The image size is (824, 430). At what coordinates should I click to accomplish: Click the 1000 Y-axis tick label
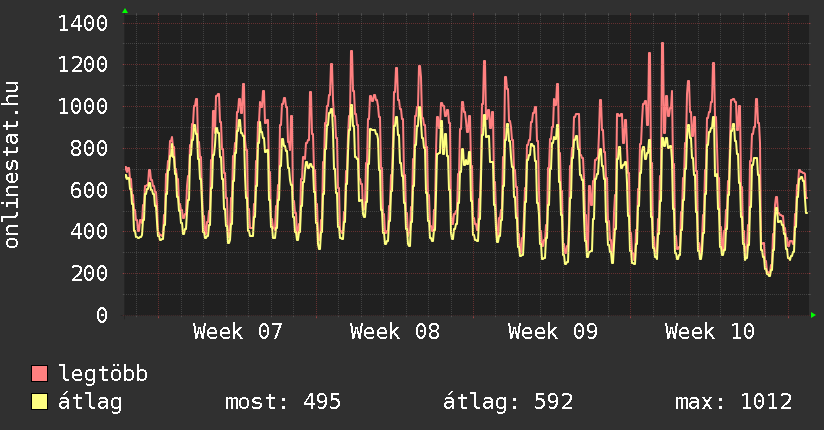click(x=83, y=106)
